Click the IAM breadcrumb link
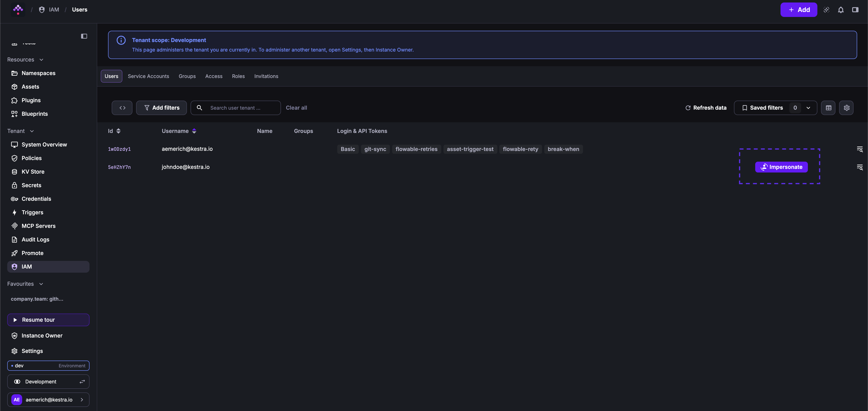 [49, 10]
